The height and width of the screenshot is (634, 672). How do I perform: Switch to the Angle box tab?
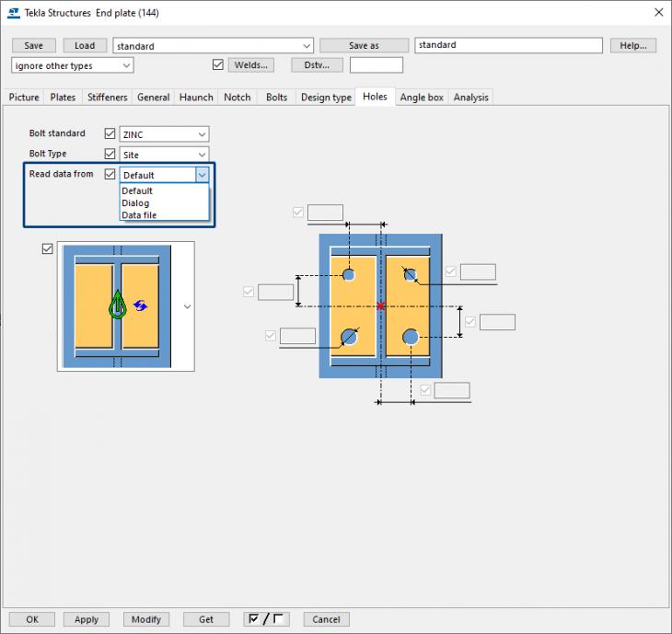(422, 98)
